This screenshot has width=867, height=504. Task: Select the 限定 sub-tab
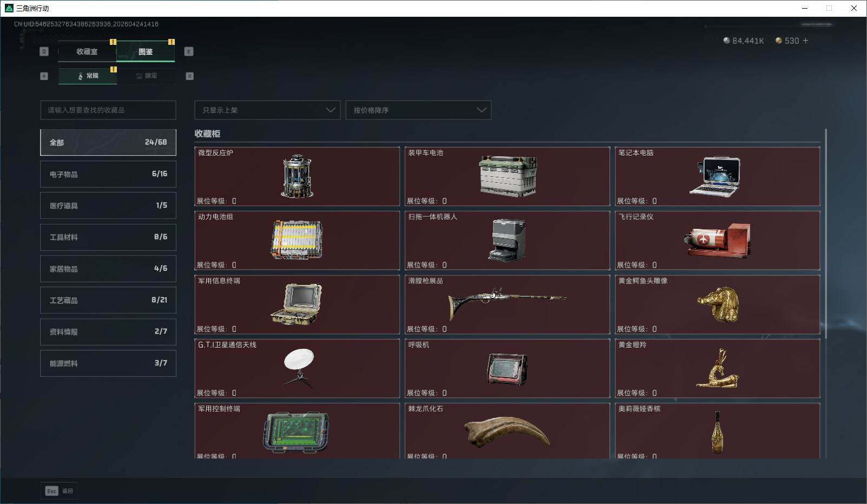(x=146, y=76)
